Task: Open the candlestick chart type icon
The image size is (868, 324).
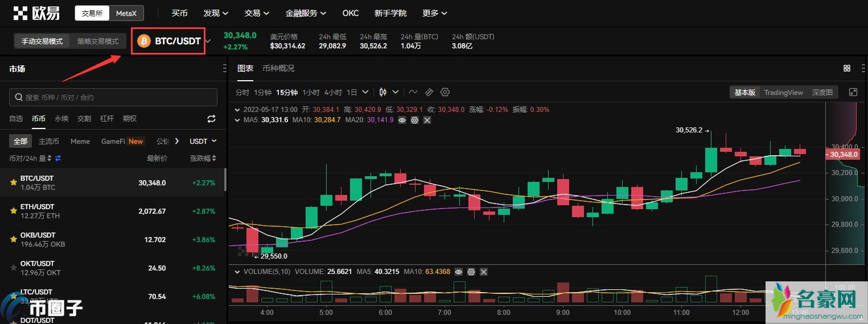Action: 383,92
